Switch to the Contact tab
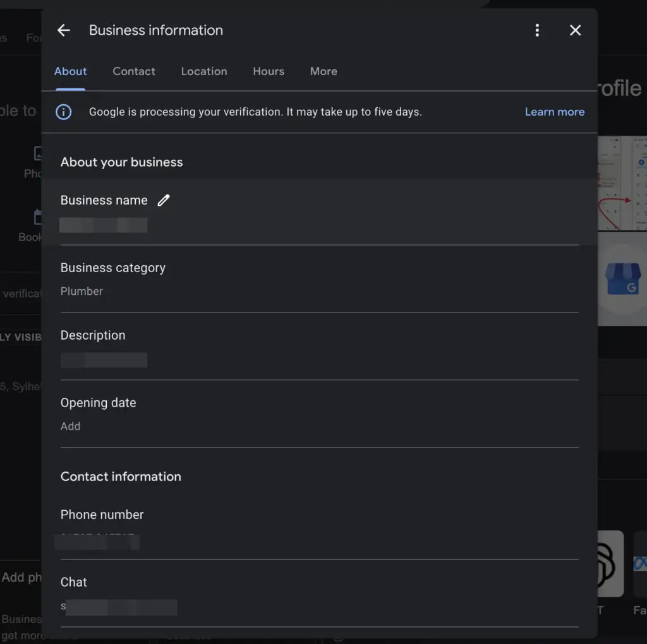The image size is (647, 644). (134, 71)
